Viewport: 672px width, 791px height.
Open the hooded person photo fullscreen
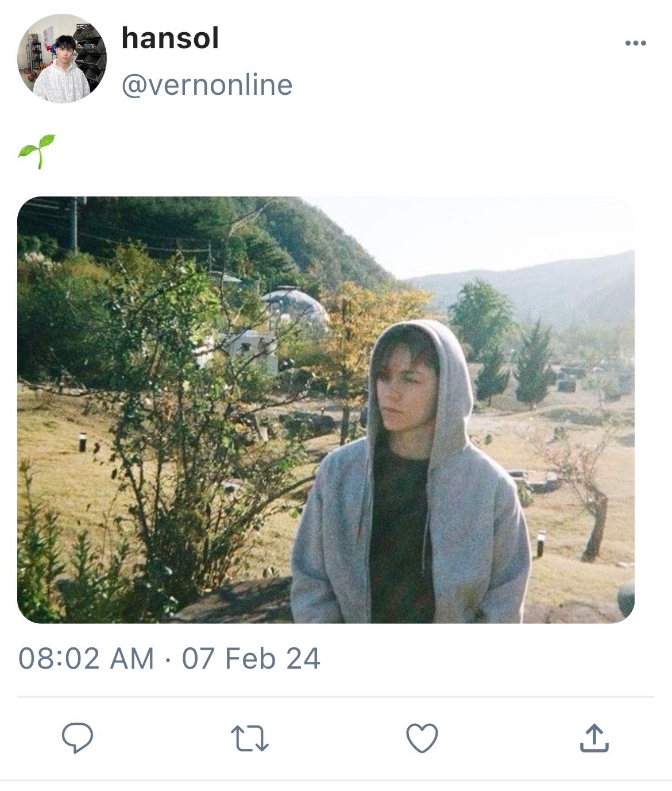point(326,410)
